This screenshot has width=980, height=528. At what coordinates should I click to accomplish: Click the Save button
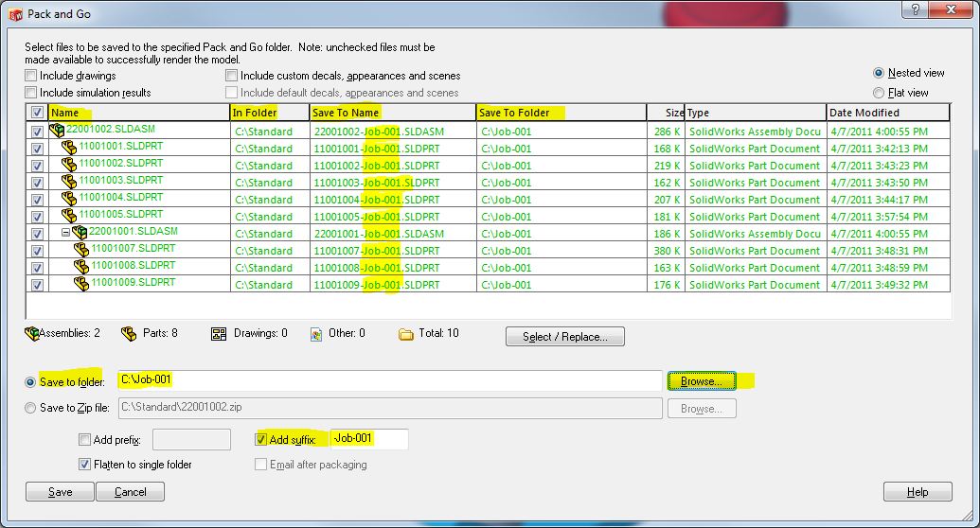[x=60, y=492]
